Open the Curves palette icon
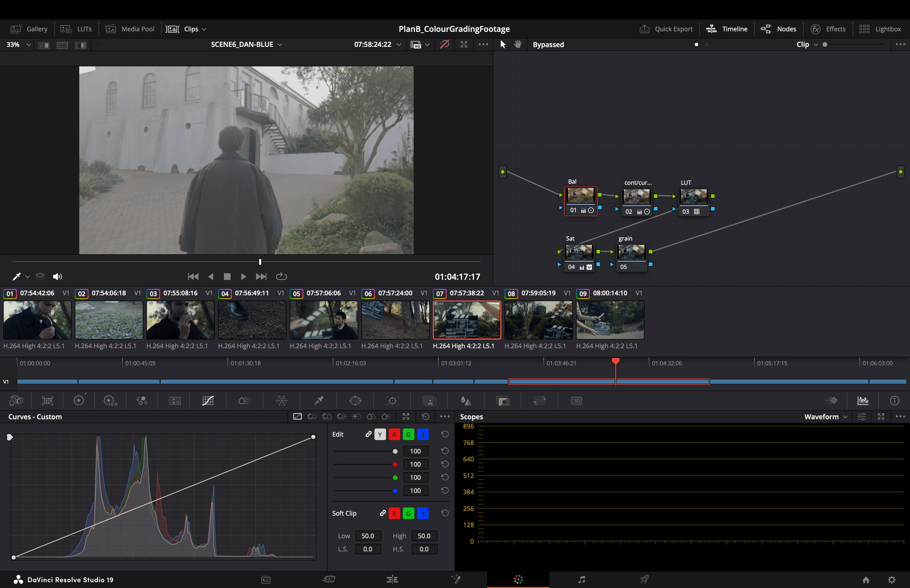 [x=208, y=401]
